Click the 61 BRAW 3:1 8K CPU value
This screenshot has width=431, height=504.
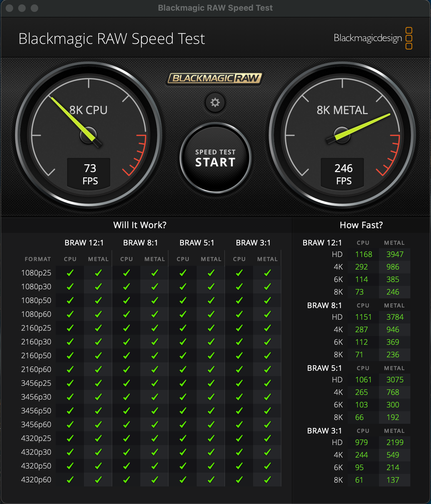(359, 480)
